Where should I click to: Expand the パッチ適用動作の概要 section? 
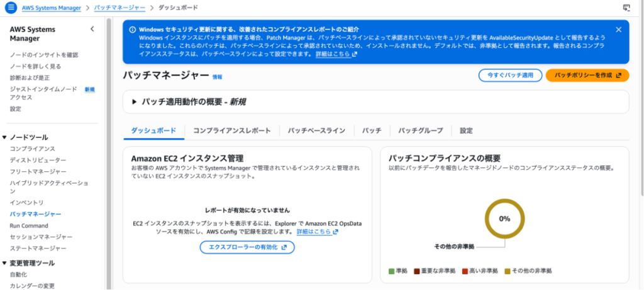(134, 102)
